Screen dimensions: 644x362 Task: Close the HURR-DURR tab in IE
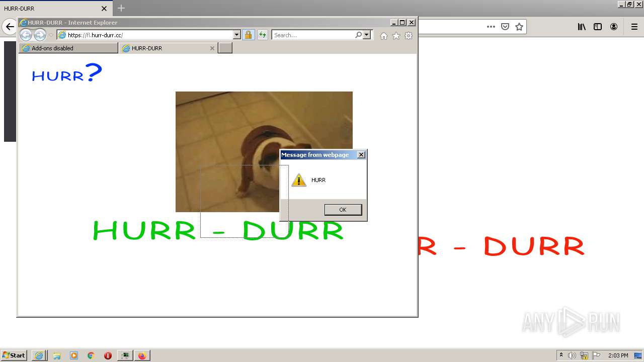click(212, 48)
